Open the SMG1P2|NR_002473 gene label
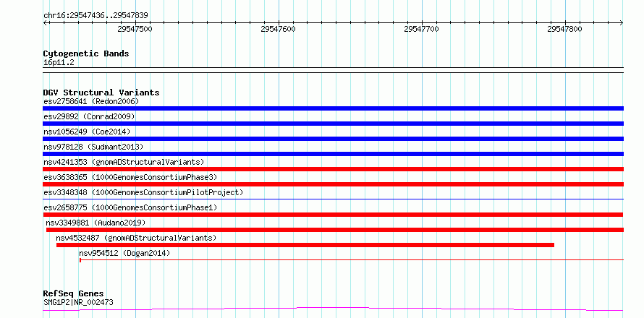The image size is (644, 318). pyautogui.click(x=78, y=303)
